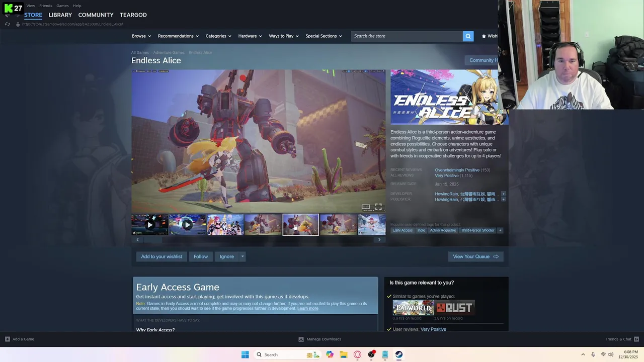Click the Palworld similar game image
Viewport: 644px width, 362px height.
click(x=413, y=308)
